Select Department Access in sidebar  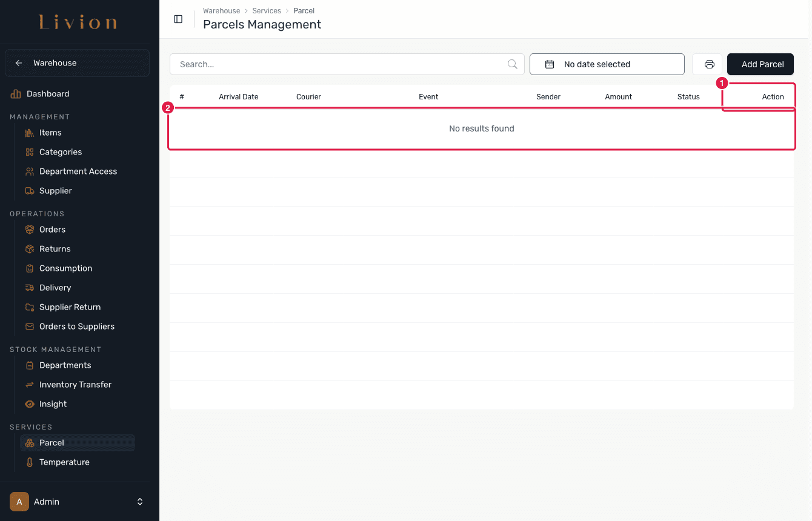tap(78, 171)
